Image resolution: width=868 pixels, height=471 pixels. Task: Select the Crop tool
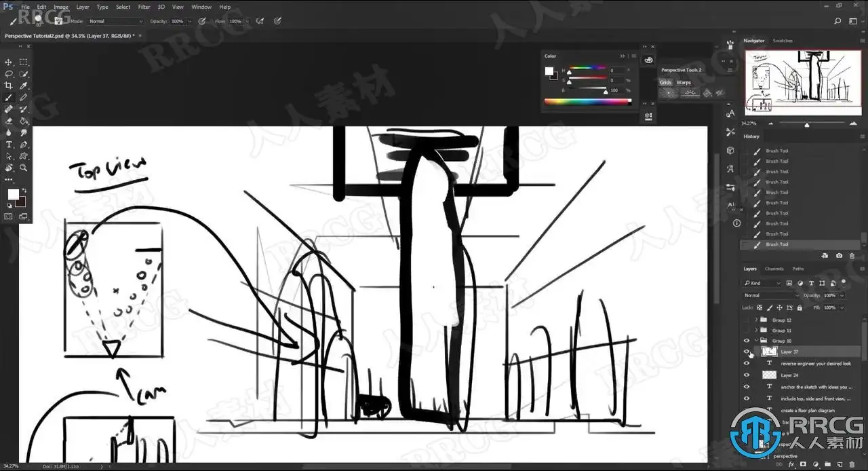9,86
